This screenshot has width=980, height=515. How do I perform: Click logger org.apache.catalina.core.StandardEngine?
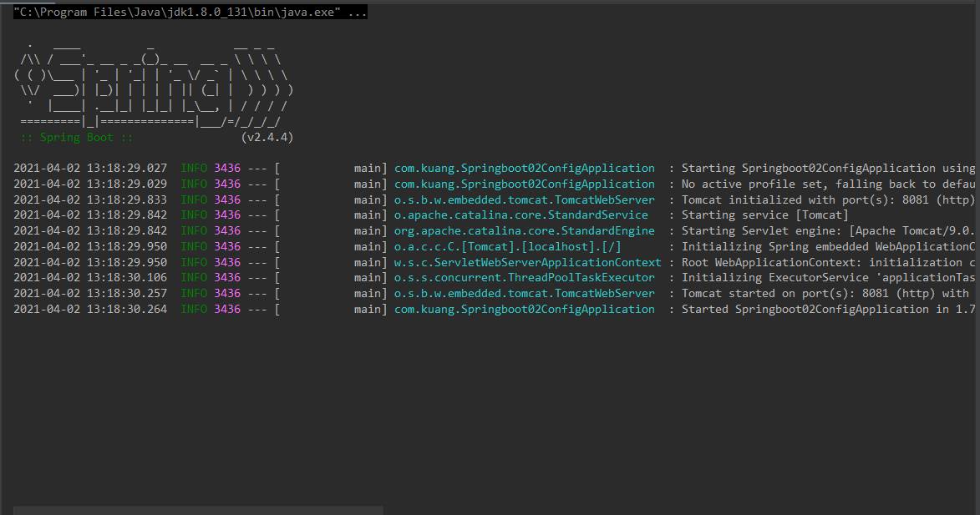point(525,231)
